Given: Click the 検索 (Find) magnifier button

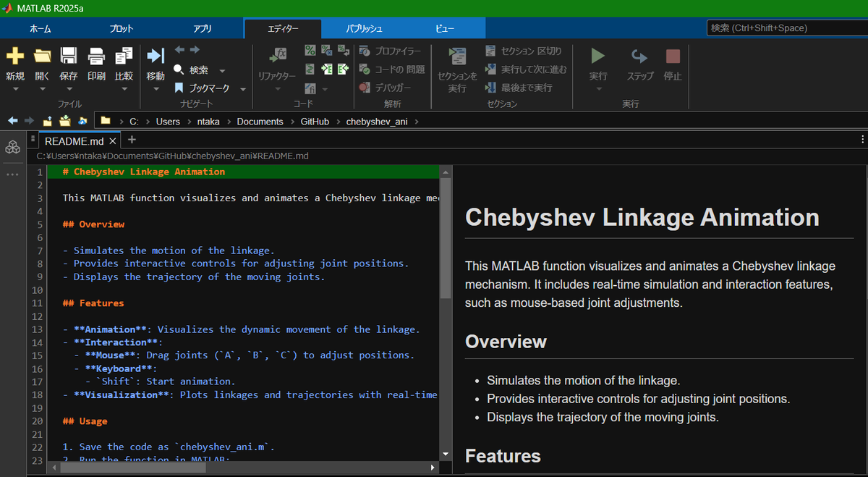Looking at the screenshot, I should [192, 70].
